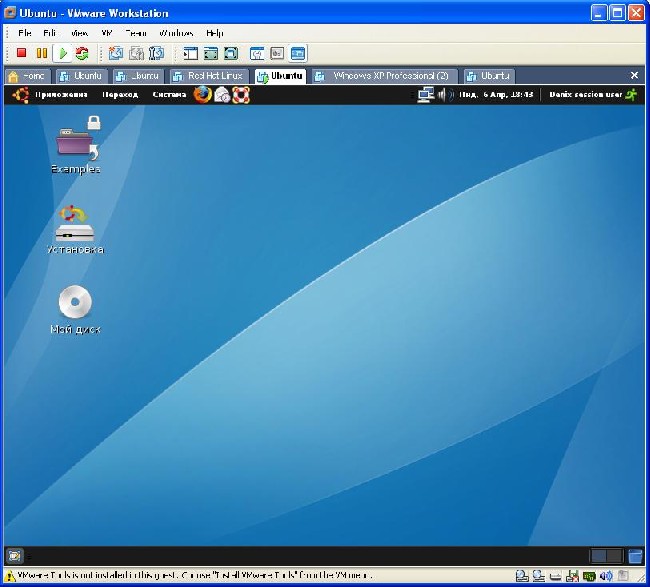
Task: Switch to the second workspace in the switcher
Action: pos(614,556)
